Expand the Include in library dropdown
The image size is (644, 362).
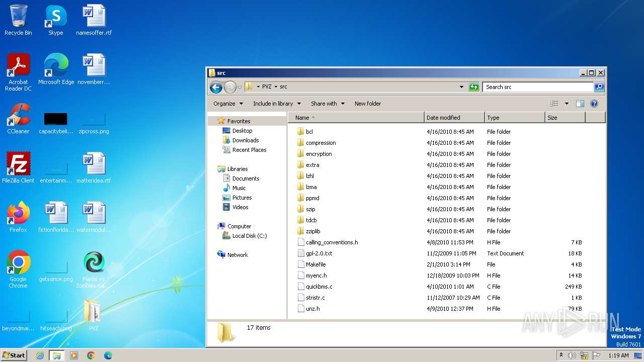pos(277,104)
